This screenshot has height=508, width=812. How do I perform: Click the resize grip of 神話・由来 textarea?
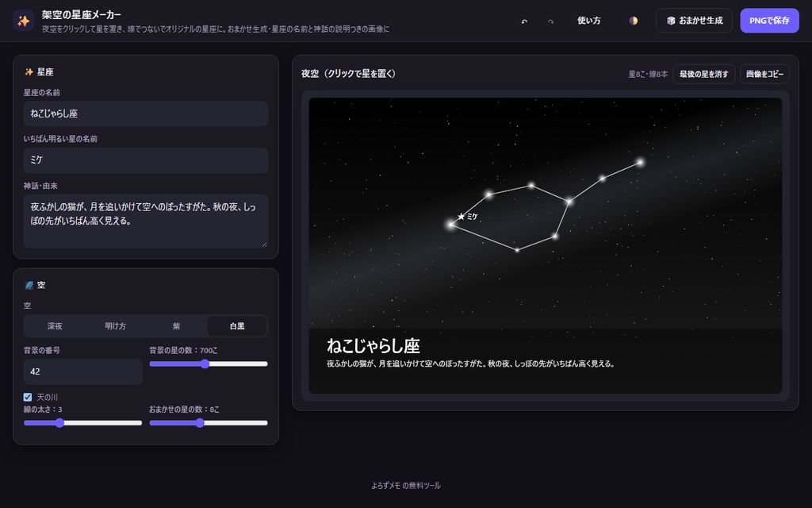[264, 244]
